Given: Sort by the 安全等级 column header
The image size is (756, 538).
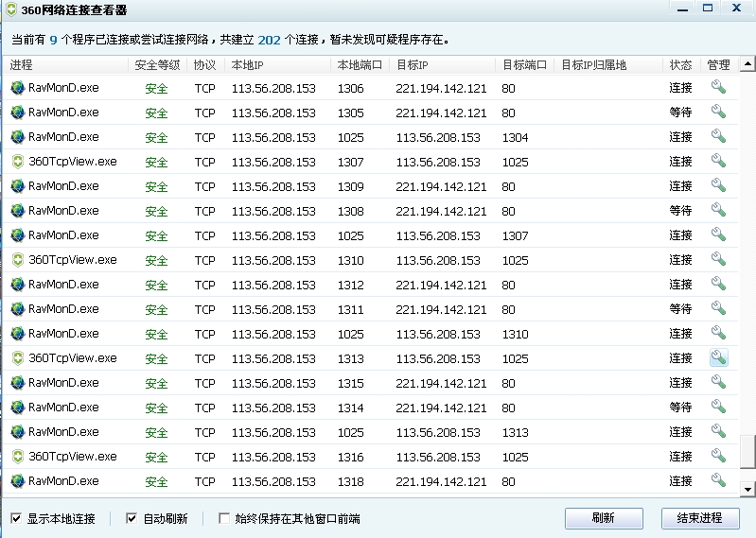Looking at the screenshot, I should pos(158,65).
